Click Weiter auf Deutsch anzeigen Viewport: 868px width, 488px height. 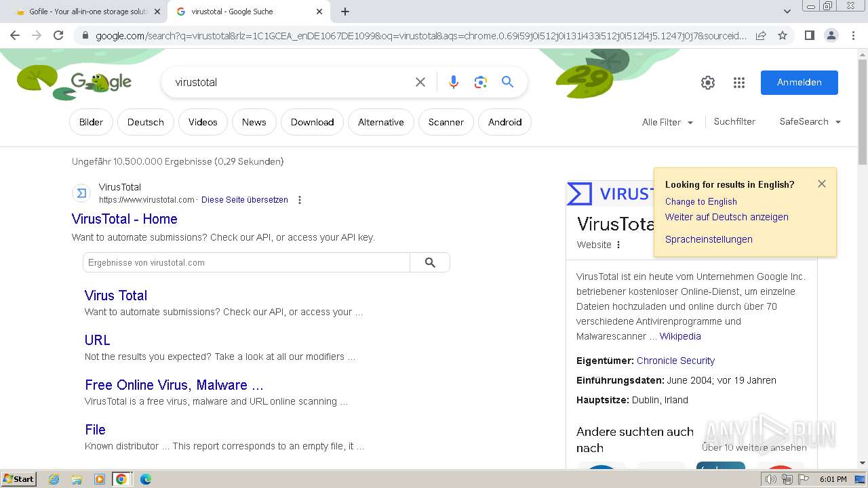[x=727, y=217]
